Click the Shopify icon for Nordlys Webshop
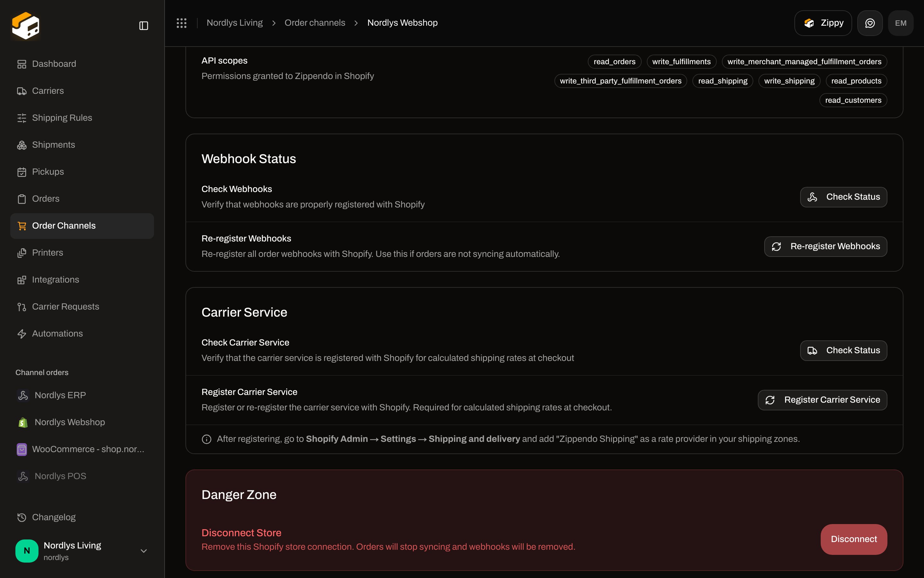Viewport: 924px width, 578px height. [x=23, y=422]
